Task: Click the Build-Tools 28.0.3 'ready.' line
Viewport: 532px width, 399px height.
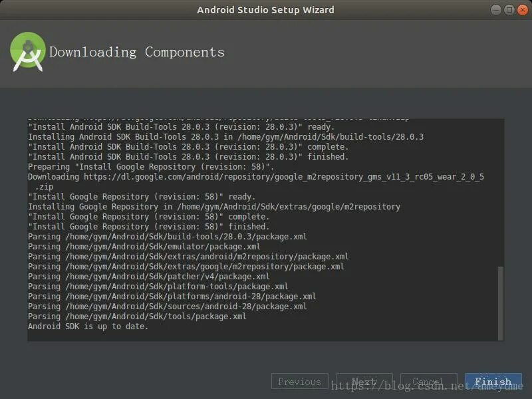Action: coord(181,127)
